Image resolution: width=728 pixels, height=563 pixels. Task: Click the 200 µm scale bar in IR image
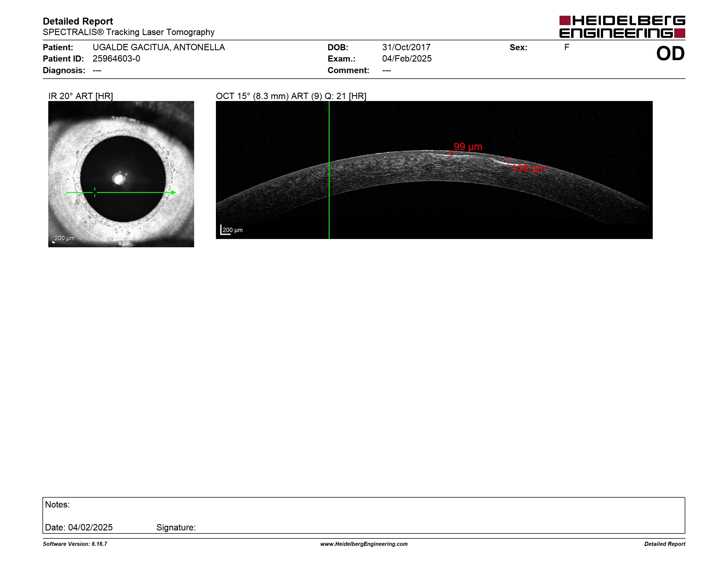pyautogui.click(x=64, y=239)
